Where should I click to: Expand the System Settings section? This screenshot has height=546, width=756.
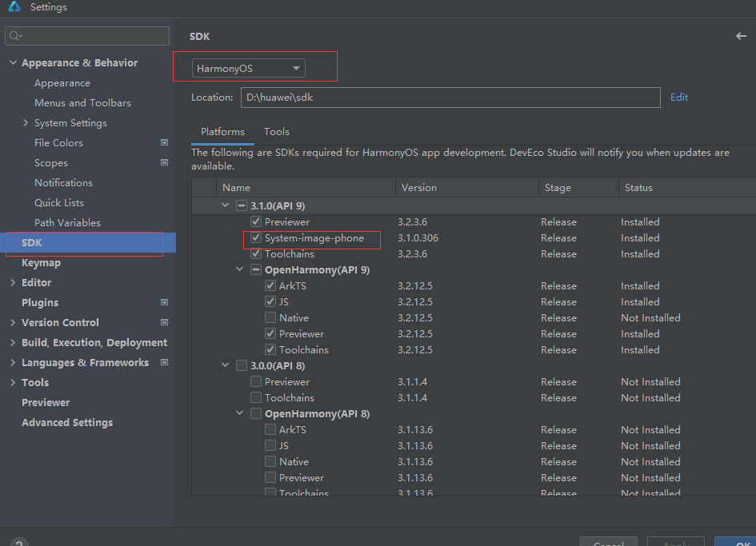click(x=26, y=123)
